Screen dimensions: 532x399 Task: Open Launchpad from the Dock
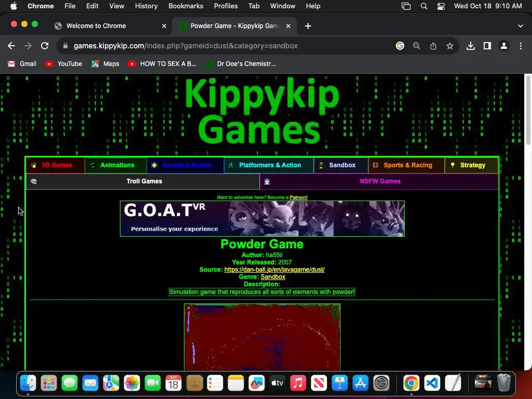tap(49, 383)
